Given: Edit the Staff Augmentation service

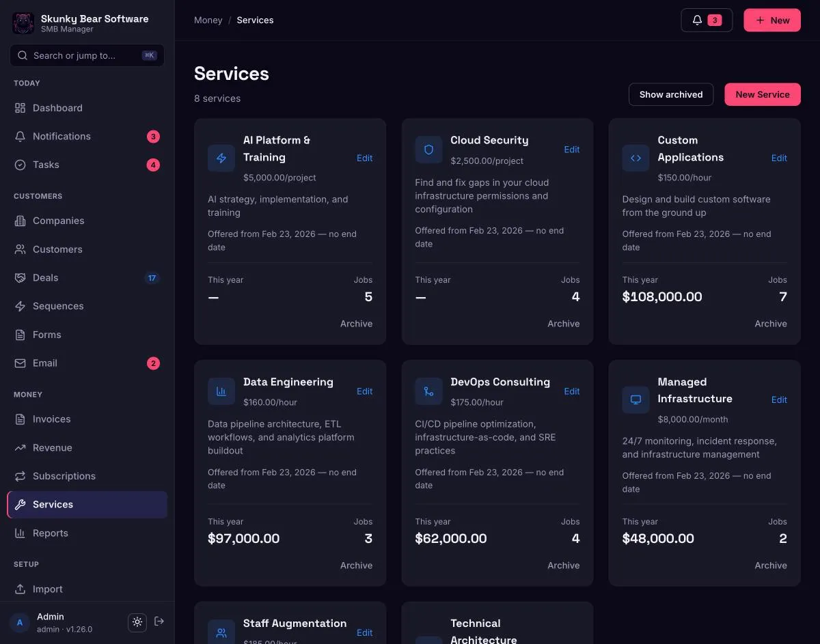Looking at the screenshot, I should (x=365, y=632).
